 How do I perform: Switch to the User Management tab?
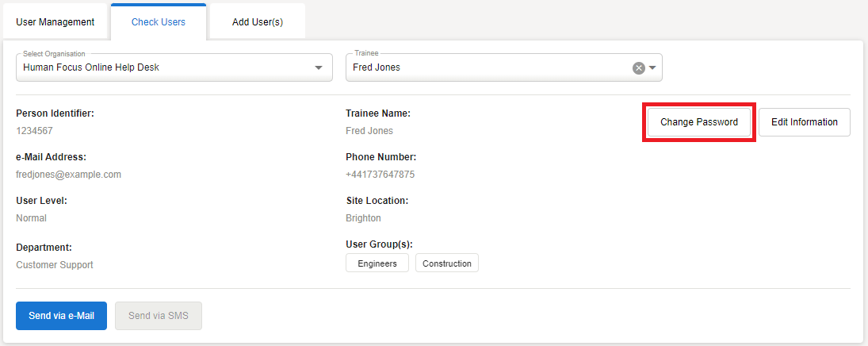(55, 22)
